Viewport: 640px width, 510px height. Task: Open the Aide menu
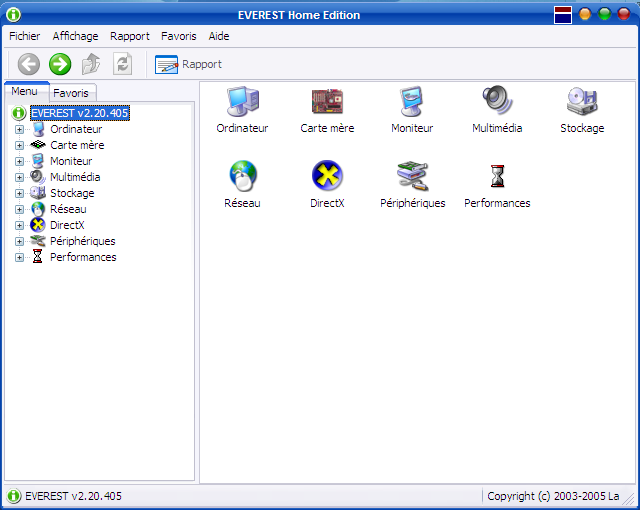coord(219,36)
